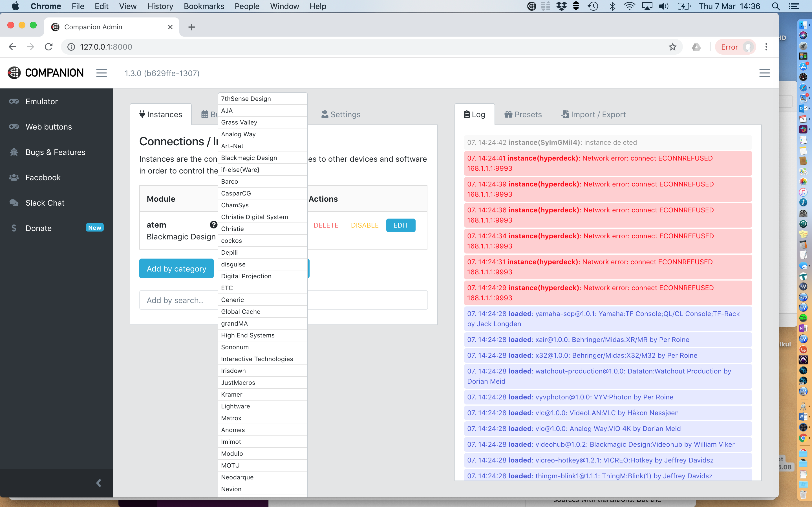Focus the Add by search field
The width and height of the screenshot is (812, 507).
click(x=178, y=300)
